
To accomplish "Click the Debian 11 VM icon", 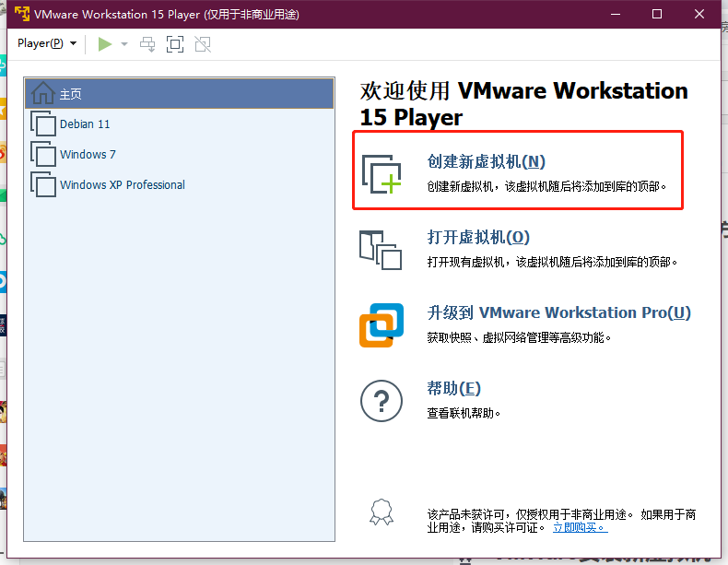I will [x=43, y=124].
